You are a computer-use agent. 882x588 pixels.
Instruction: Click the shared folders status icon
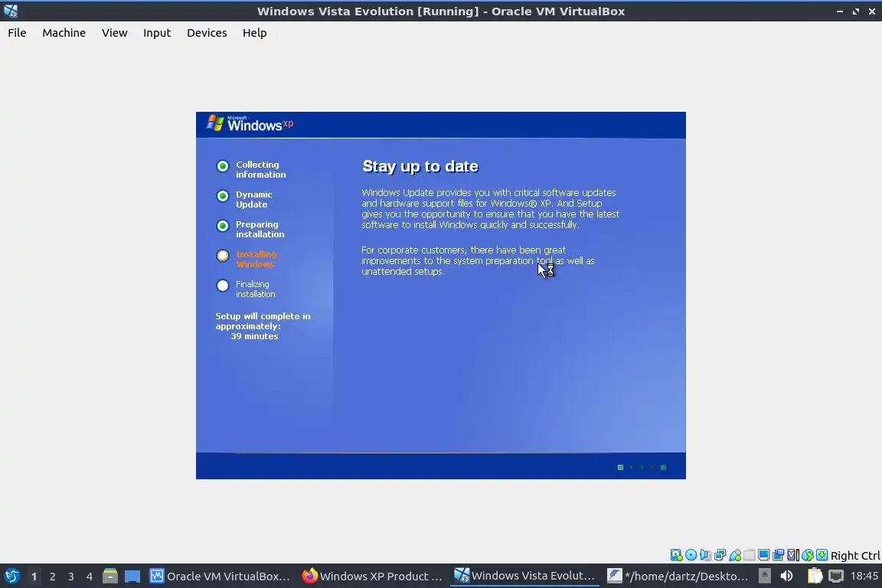point(750,555)
